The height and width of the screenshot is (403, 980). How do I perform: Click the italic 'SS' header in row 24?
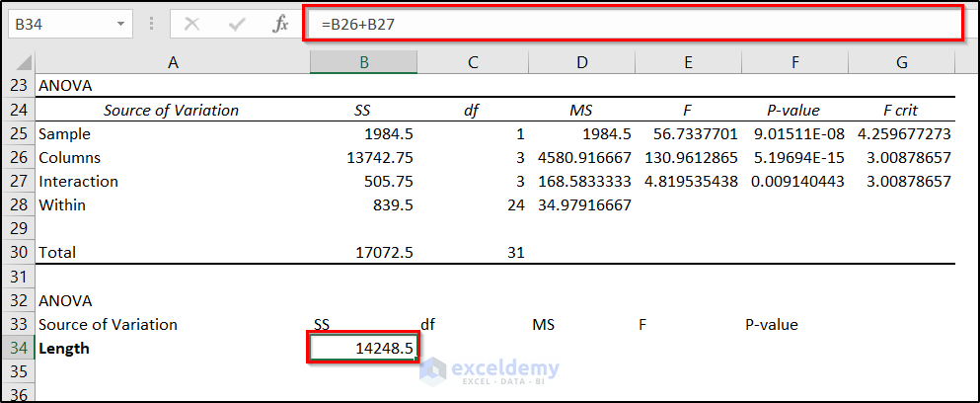[x=362, y=111]
